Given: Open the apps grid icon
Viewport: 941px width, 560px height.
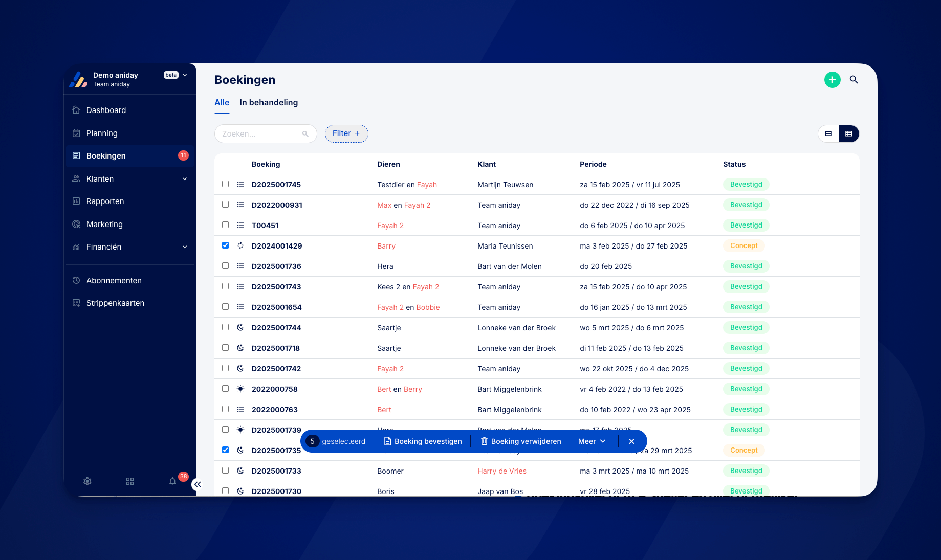Looking at the screenshot, I should tap(130, 481).
